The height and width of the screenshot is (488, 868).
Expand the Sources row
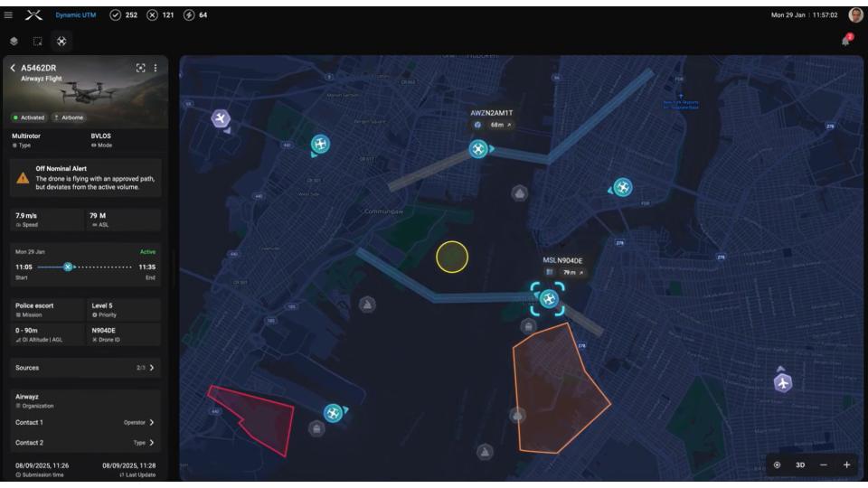click(151, 368)
